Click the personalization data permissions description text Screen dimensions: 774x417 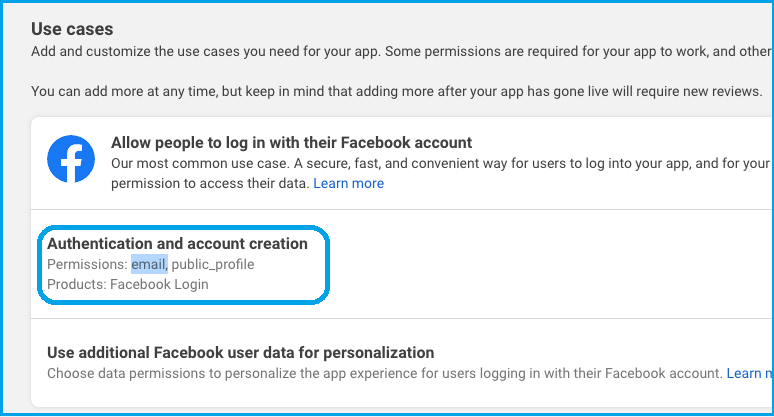[x=385, y=373]
